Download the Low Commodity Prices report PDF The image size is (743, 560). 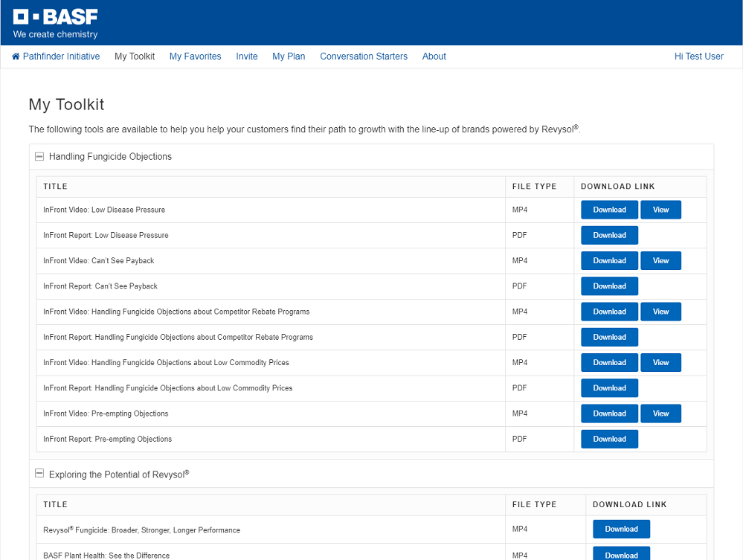609,388
